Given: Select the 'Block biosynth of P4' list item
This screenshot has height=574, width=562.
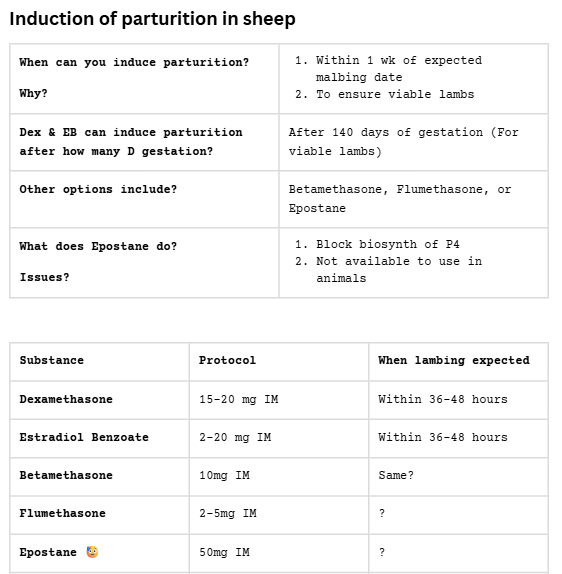Looking at the screenshot, I should tap(388, 244).
